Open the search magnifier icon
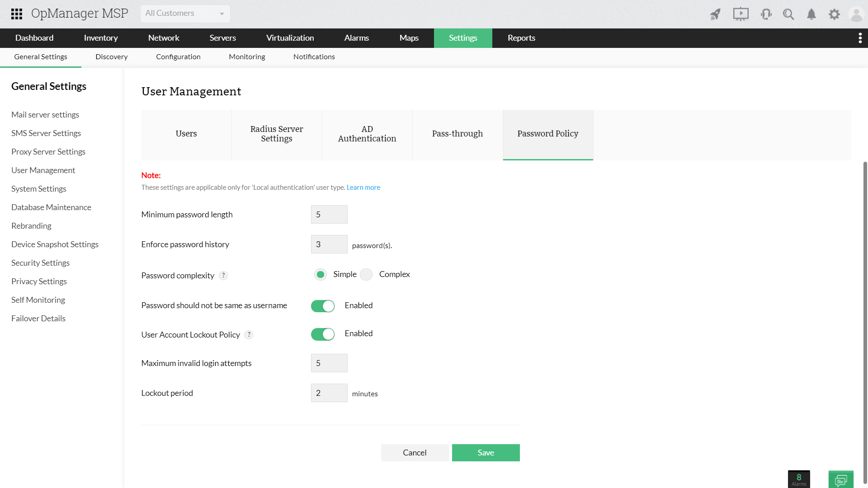The width and height of the screenshot is (868, 488). (x=788, y=14)
